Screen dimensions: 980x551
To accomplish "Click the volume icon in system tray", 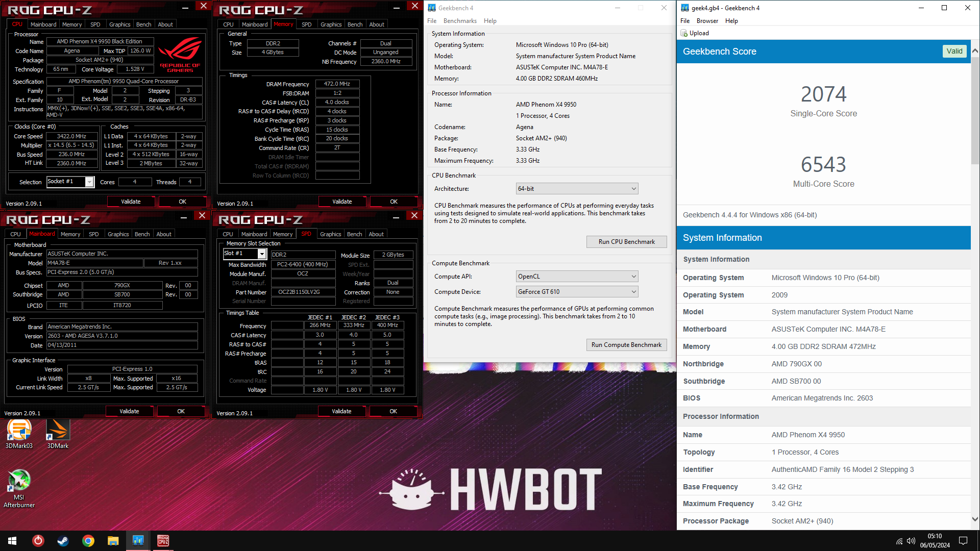I will [911, 541].
